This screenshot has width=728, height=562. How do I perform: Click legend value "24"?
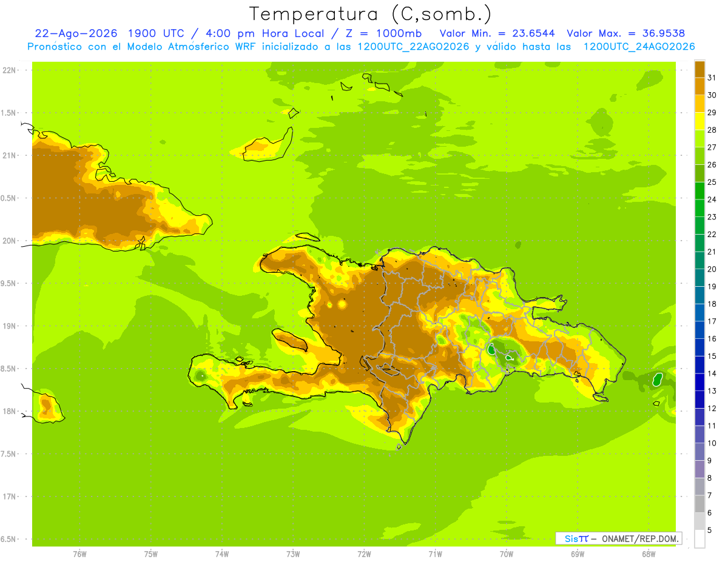point(712,199)
